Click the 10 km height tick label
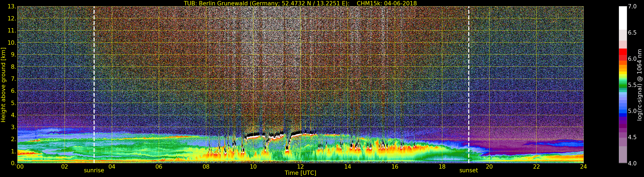This screenshot has width=644, height=177. 12,43
